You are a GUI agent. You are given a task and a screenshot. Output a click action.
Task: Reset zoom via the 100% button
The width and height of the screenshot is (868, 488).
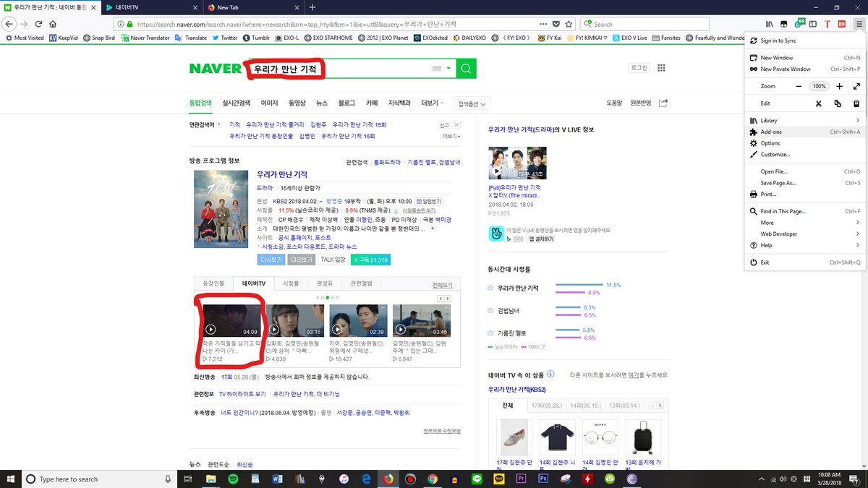tap(818, 86)
